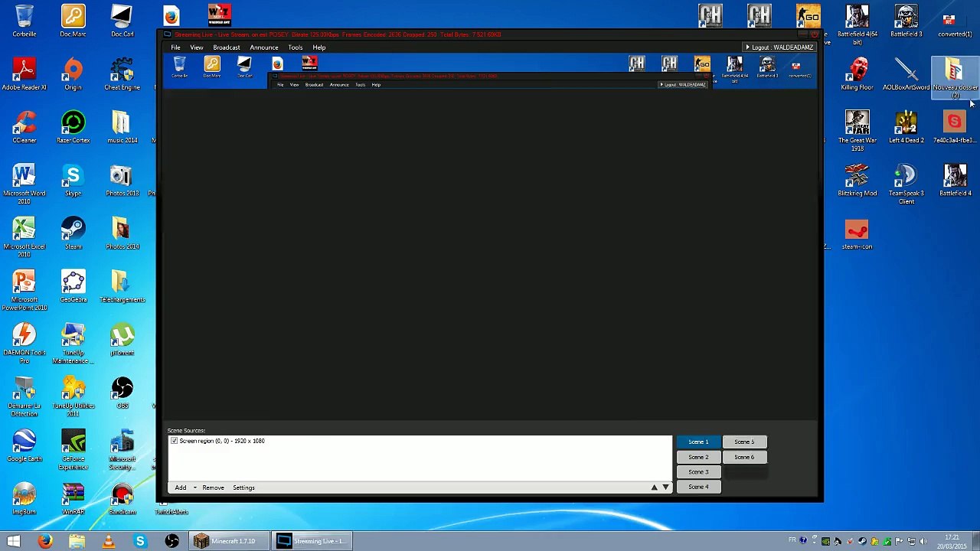This screenshot has width=980, height=551.
Task: Open the Broadcast menu
Action: (227, 47)
